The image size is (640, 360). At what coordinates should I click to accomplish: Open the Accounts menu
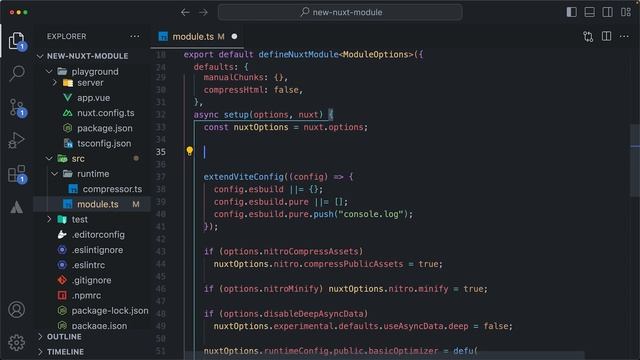point(17,310)
